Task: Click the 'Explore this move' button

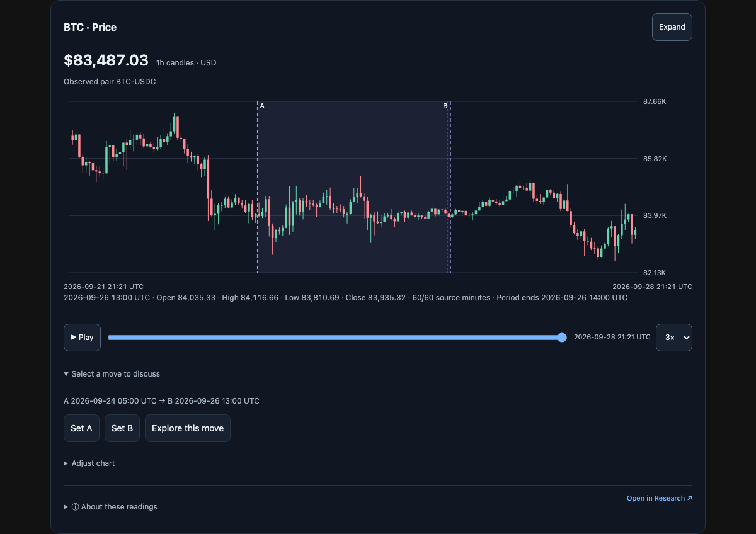Action: coord(188,428)
